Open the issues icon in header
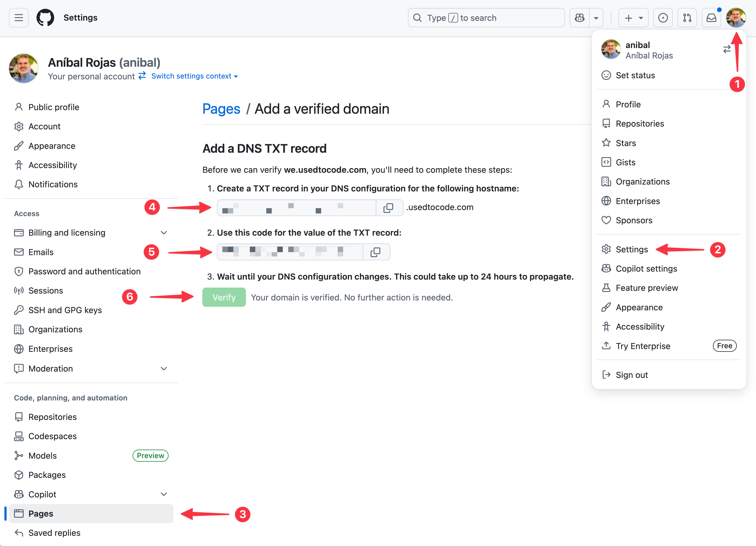 (x=663, y=18)
